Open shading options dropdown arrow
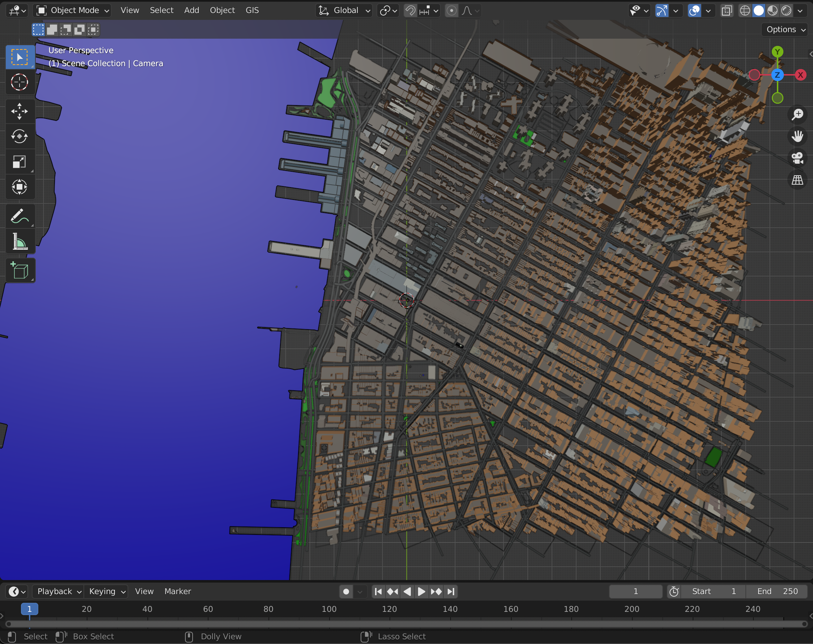This screenshot has height=644, width=813. tap(800, 10)
